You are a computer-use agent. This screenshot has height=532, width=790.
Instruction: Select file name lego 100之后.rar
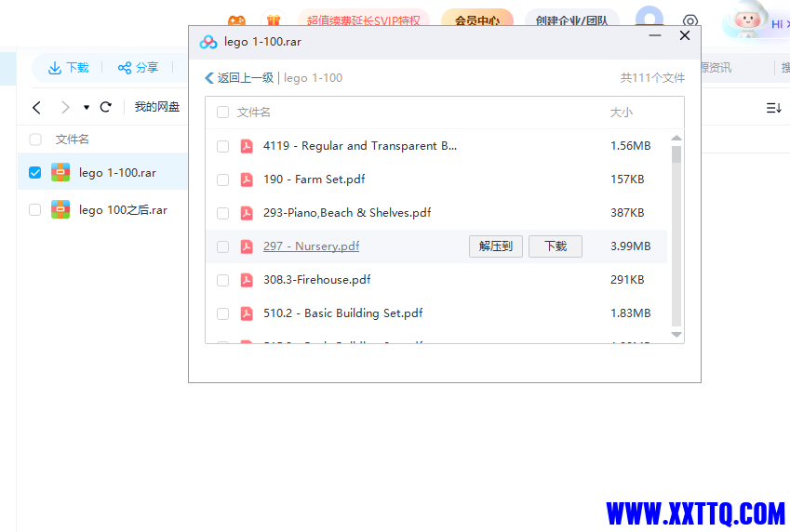(123, 210)
